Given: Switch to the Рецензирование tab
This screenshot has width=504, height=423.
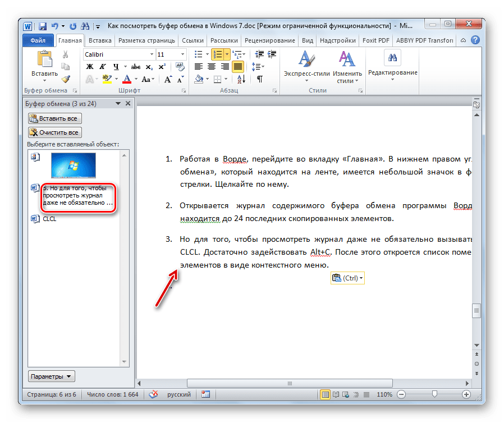Looking at the screenshot, I should (x=269, y=40).
